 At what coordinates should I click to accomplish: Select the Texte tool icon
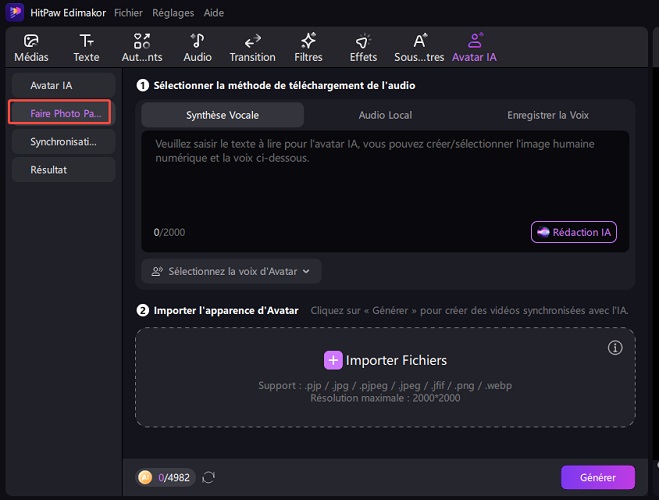click(87, 41)
